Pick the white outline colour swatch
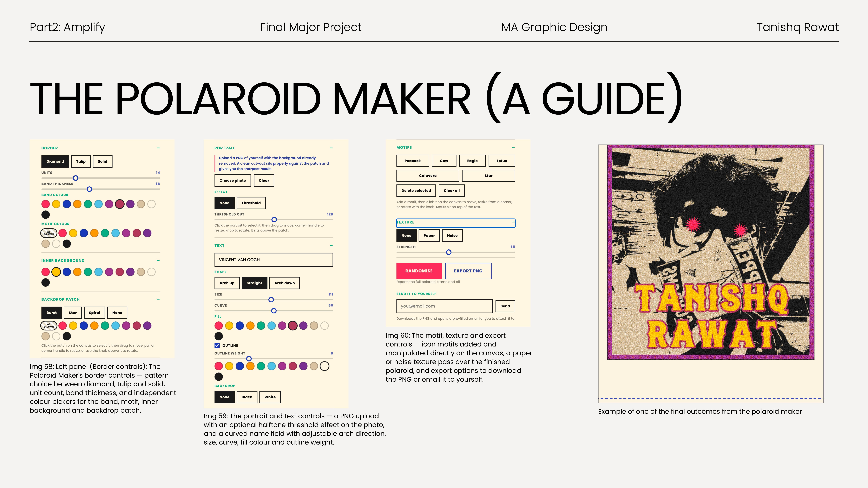868x488 pixels. pyautogui.click(x=324, y=366)
